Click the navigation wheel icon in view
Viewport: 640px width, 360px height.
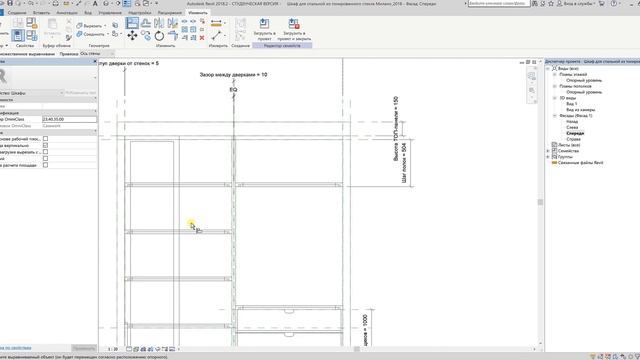531,76
